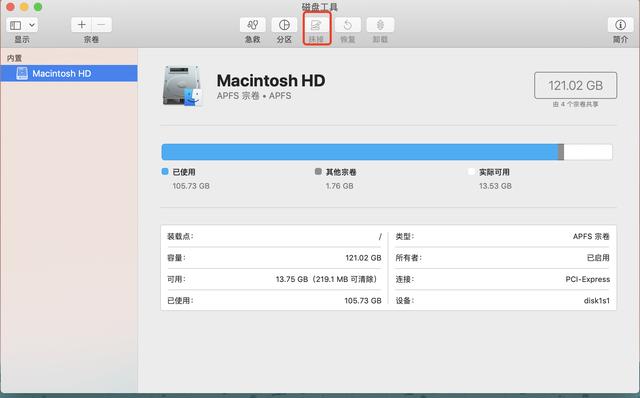Click the gray 其他宗卷 legend swatch
Viewport: 640px width, 398px height.
(x=318, y=171)
